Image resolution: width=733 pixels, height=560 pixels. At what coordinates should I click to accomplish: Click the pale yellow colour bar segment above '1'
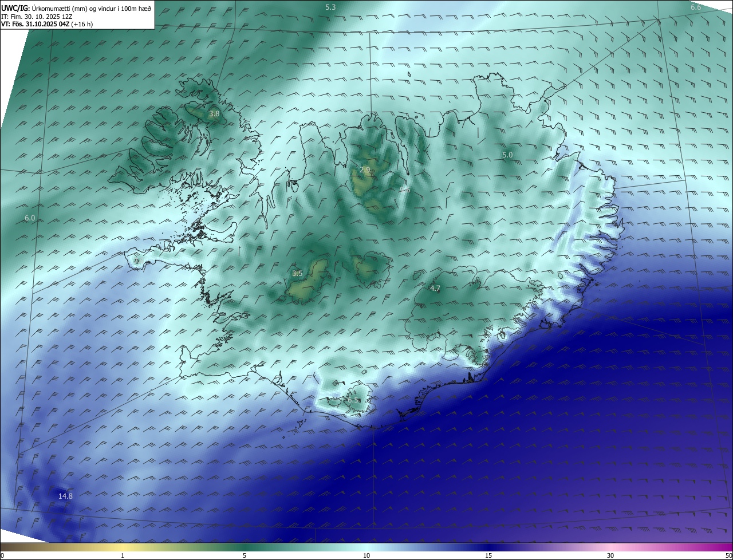point(123,547)
